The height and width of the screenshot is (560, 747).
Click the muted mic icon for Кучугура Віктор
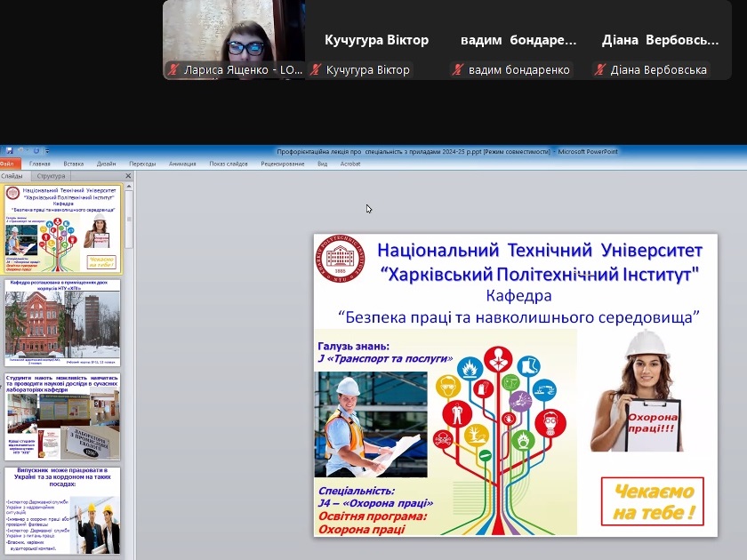(315, 69)
